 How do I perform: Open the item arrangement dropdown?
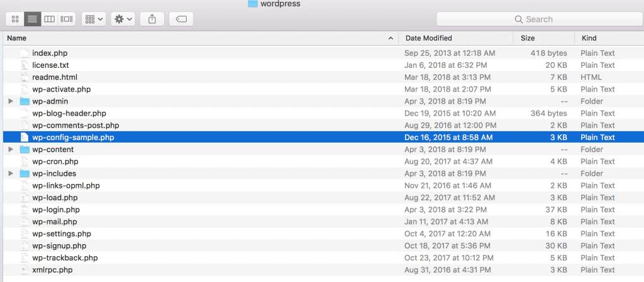pos(94,19)
